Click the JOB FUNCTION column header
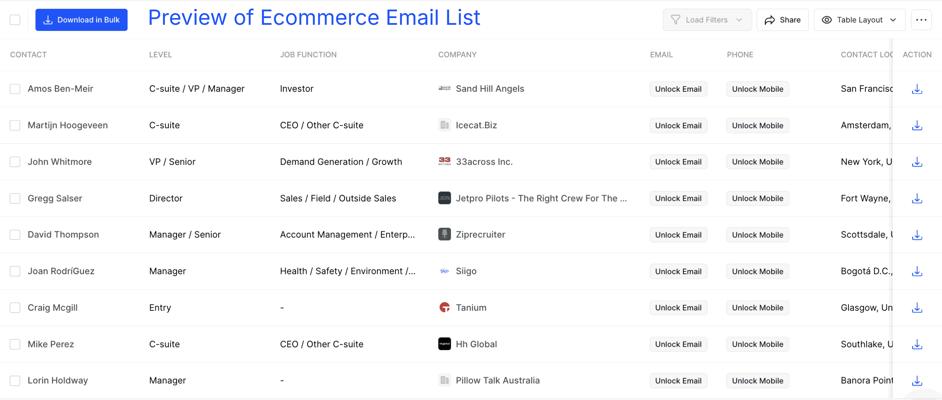Image resolution: width=942 pixels, height=400 pixels. 308,55
